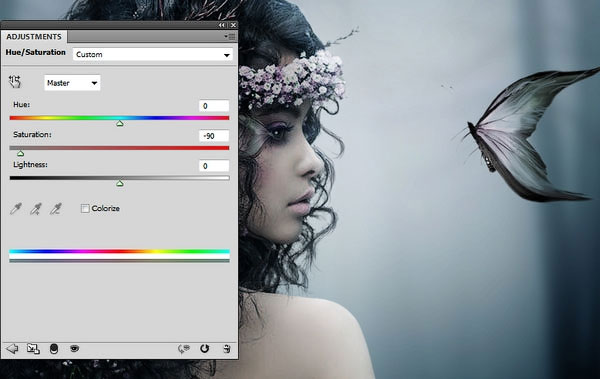Close the Adjustments panel
This screenshot has height=379, width=600.
pyautogui.click(x=233, y=25)
